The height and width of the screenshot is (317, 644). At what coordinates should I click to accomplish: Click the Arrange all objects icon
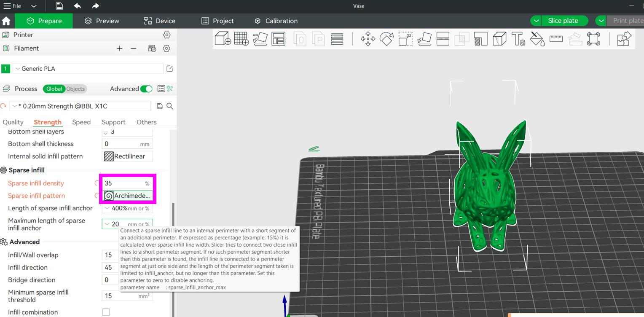tap(279, 39)
